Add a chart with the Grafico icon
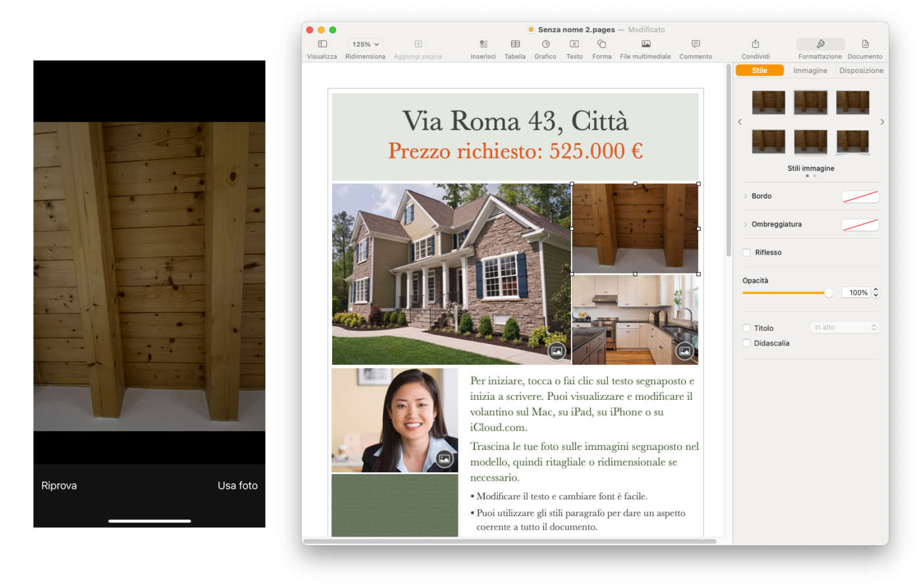The height and width of the screenshot is (588, 921). click(545, 44)
